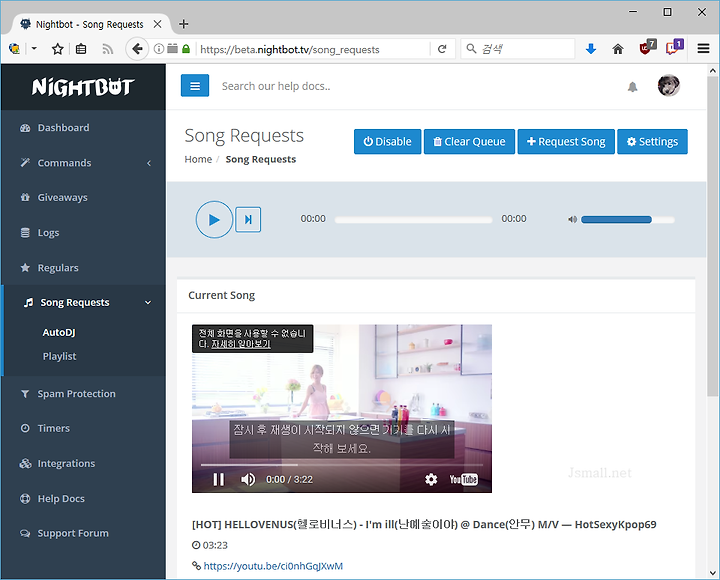Collapse the Song Requests sidebar menu

pyautogui.click(x=83, y=302)
